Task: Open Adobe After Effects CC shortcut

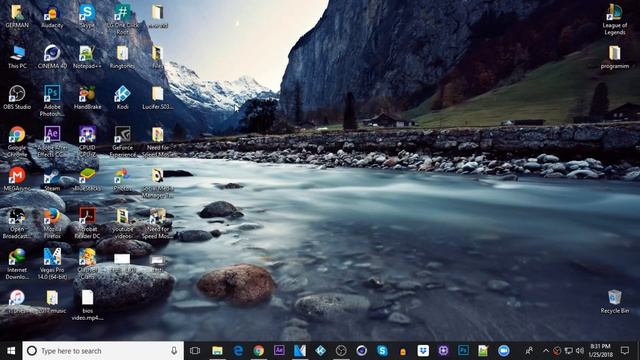Action: coord(52,142)
